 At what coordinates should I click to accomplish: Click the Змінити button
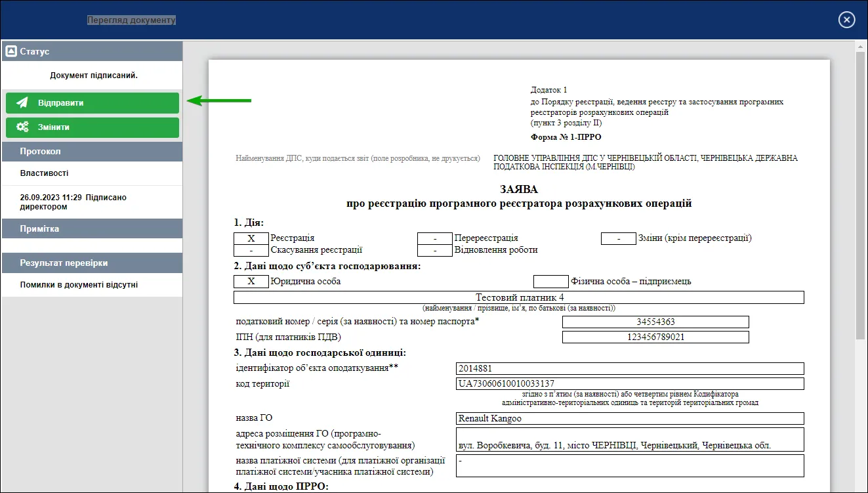click(93, 127)
